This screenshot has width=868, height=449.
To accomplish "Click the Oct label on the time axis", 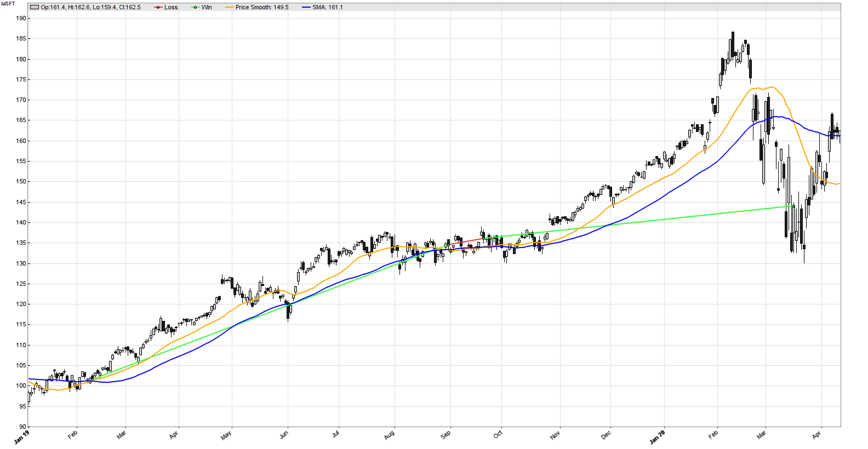I will click(498, 435).
